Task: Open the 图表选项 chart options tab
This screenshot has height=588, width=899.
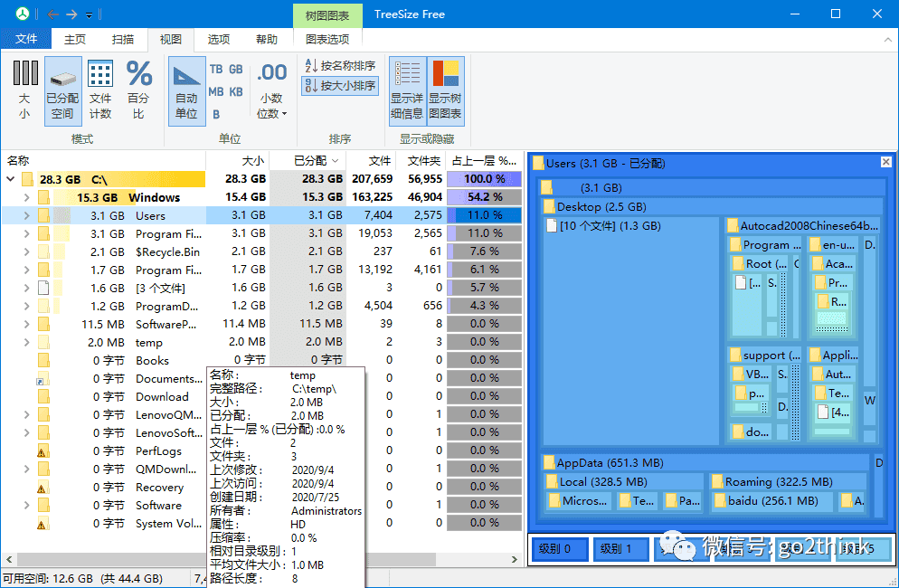Action: click(x=327, y=39)
